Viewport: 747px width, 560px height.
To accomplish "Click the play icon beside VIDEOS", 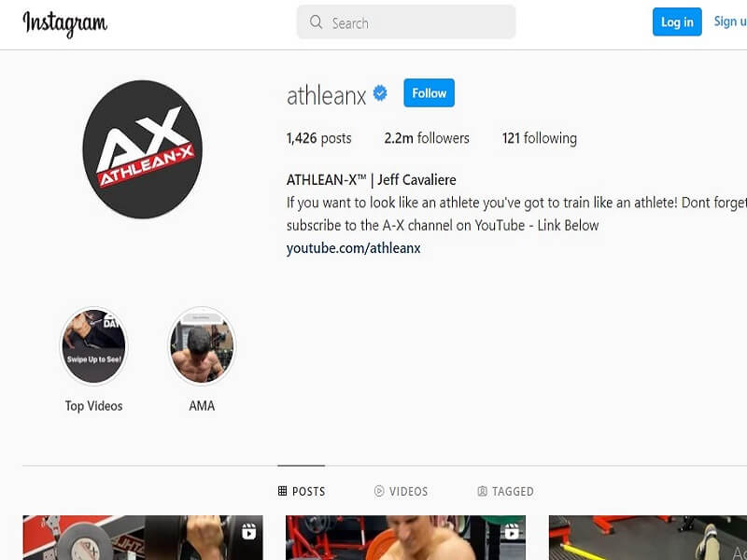I will click(x=379, y=491).
